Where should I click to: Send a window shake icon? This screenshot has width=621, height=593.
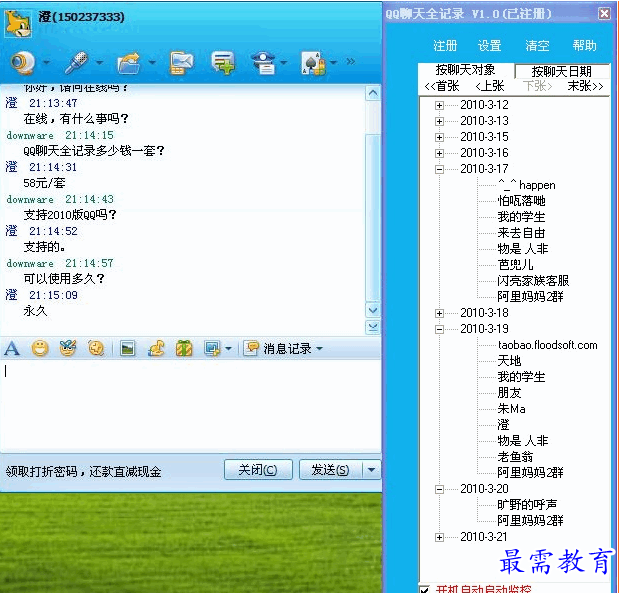pos(96,349)
